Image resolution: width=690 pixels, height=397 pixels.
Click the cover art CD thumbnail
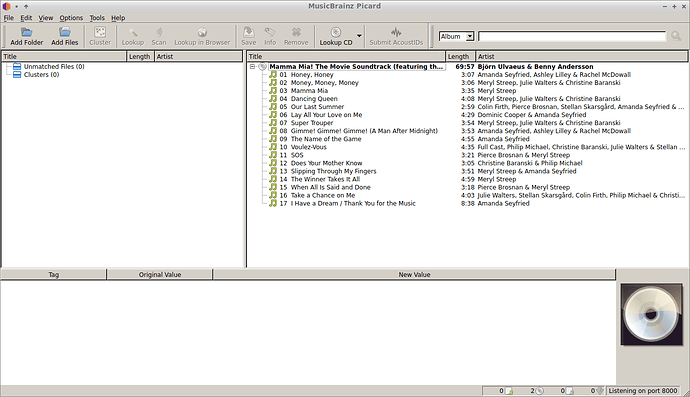click(x=652, y=314)
